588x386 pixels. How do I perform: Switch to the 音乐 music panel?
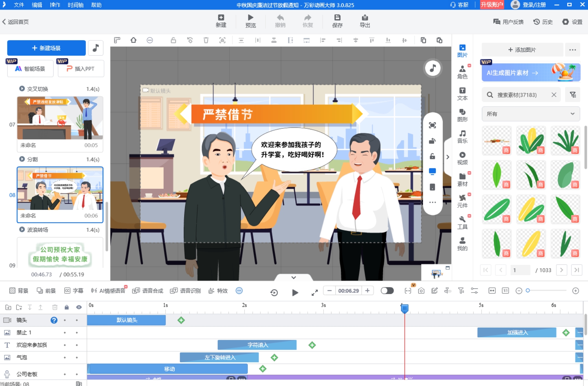point(463,136)
